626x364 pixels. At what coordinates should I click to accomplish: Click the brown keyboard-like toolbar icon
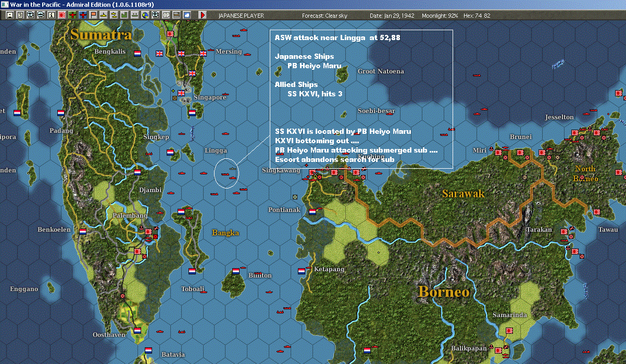click(x=176, y=15)
